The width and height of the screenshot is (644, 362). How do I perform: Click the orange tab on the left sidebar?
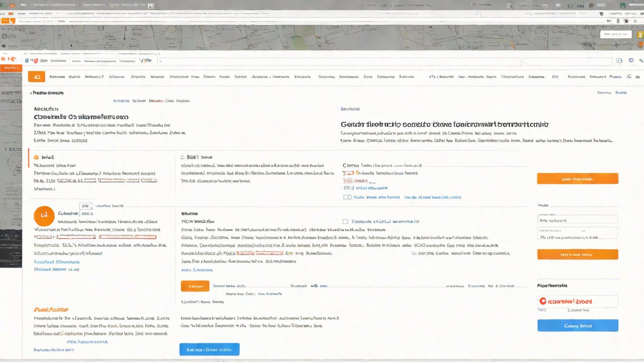(11, 67)
